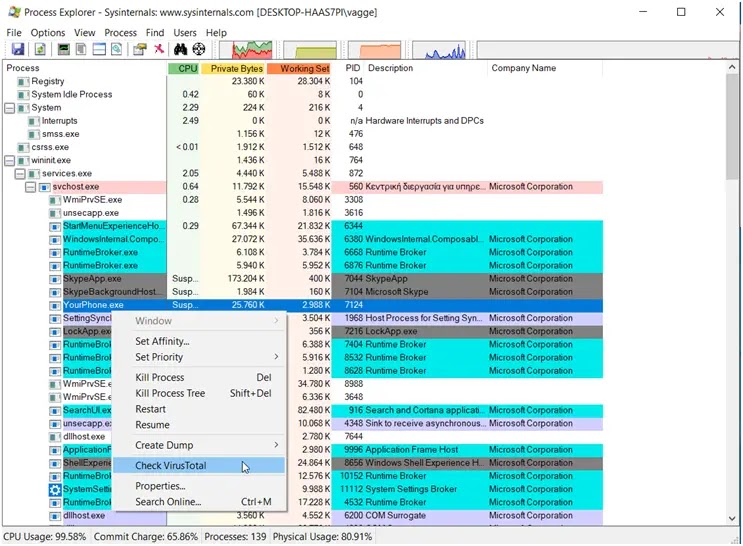Image resolution: width=743 pixels, height=546 pixels.
Task: Sort by the Private Bytes column header
Action: [x=234, y=68]
